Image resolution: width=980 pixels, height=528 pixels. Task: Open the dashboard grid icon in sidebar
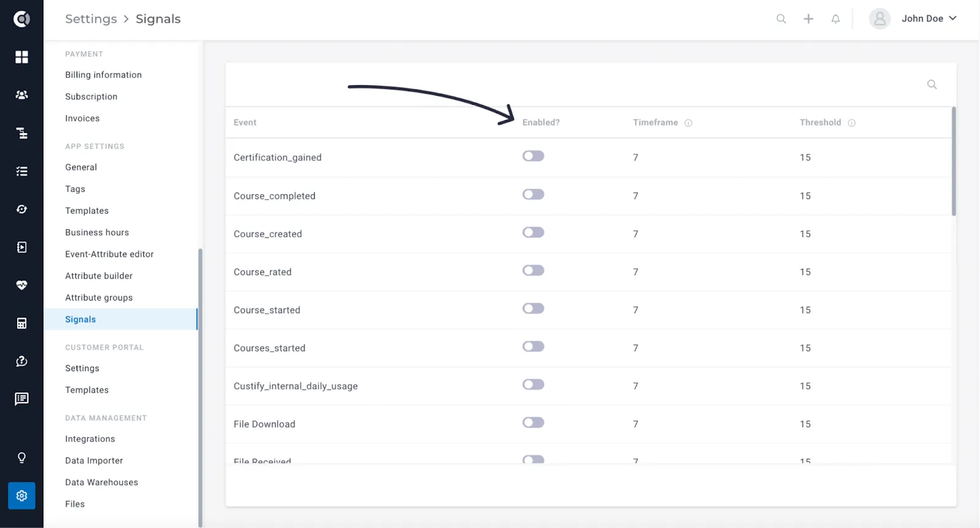coord(21,57)
